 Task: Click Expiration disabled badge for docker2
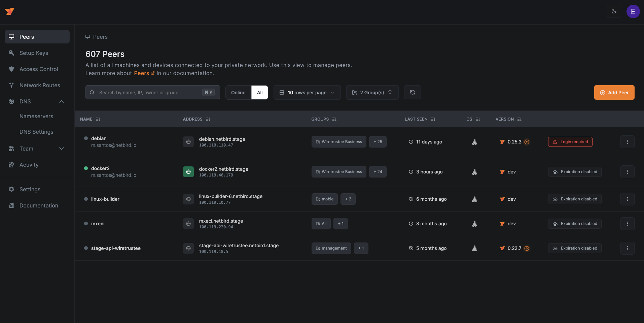[575, 172]
